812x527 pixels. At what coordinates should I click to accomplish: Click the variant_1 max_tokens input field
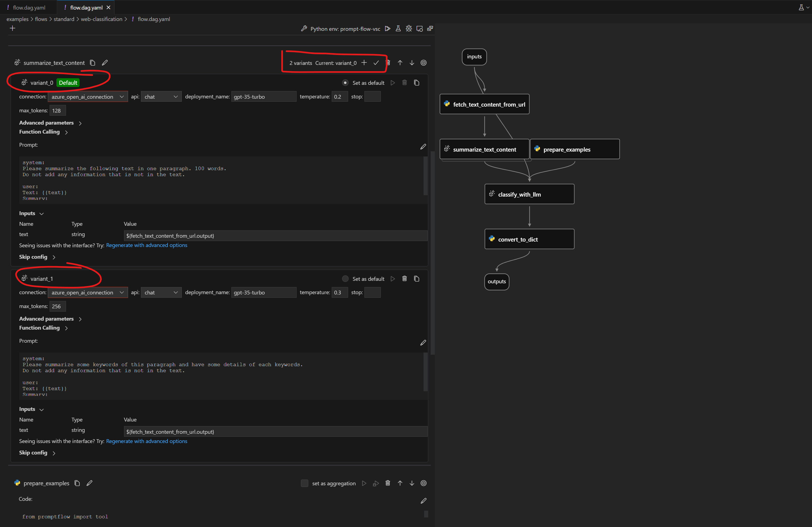57,306
